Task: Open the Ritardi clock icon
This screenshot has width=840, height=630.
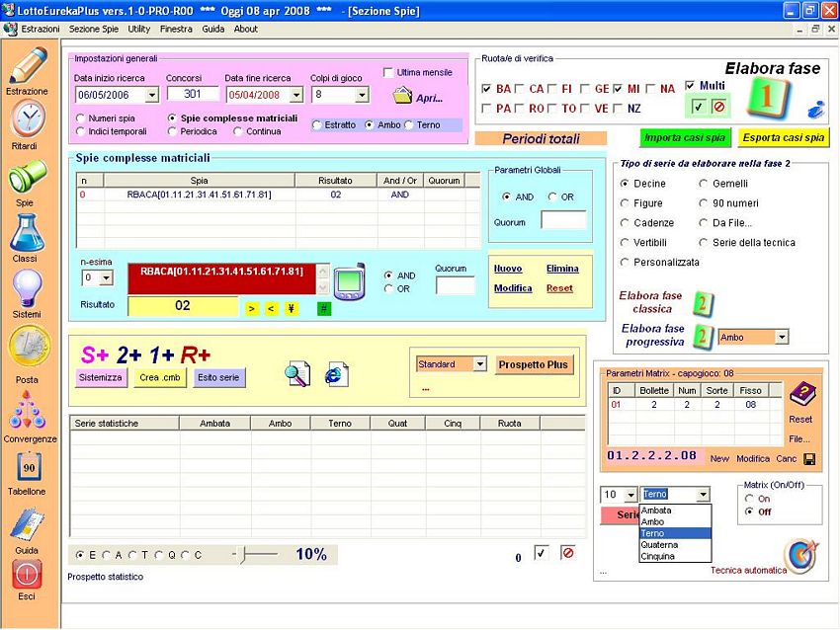Action: click(x=27, y=119)
